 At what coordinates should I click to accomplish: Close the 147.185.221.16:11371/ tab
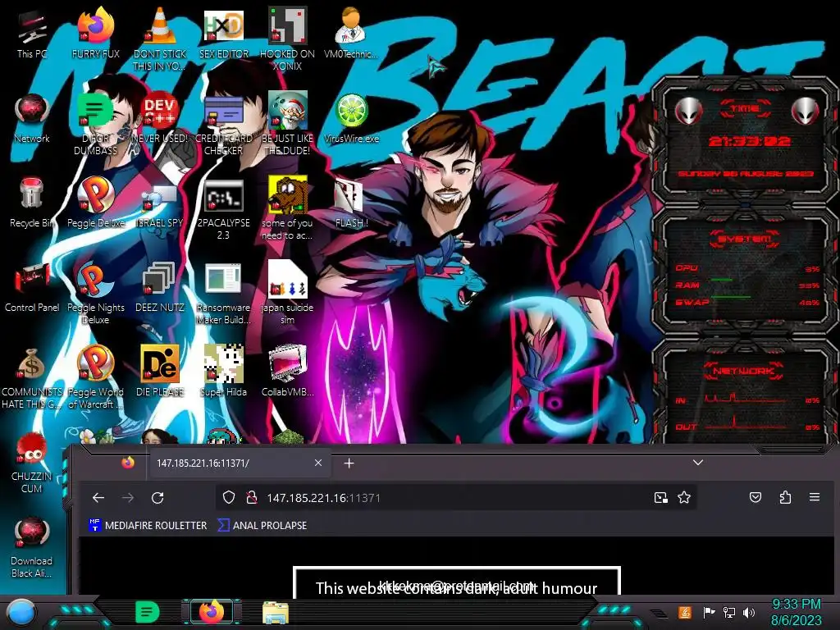318,463
